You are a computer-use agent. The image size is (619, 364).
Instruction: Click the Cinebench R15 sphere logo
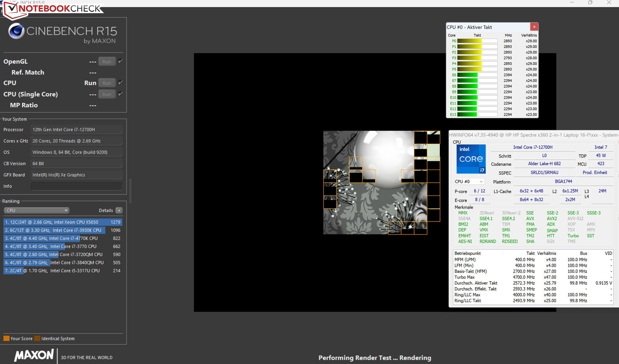click(16, 31)
